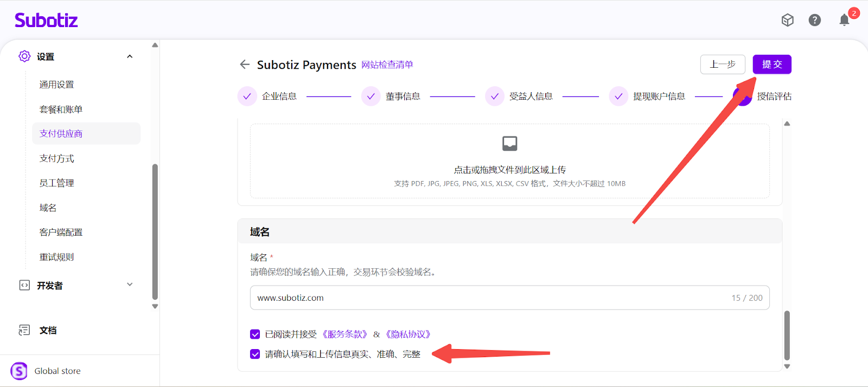The height and width of the screenshot is (387, 868).
Task: Click the 提交 submit button
Action: [x=771, y=64]
